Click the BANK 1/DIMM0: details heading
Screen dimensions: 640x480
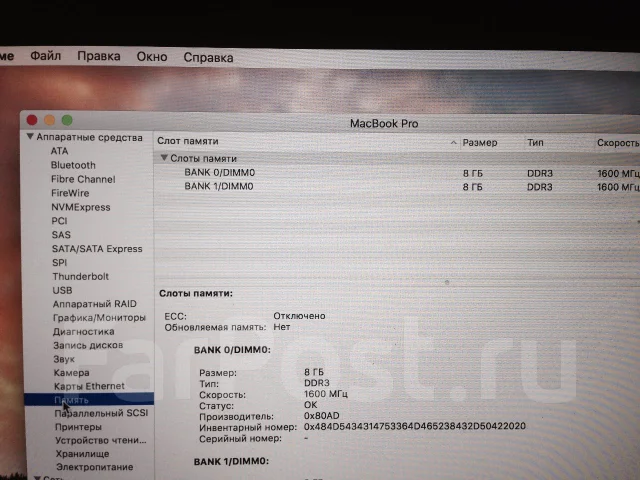pos(231,462)
